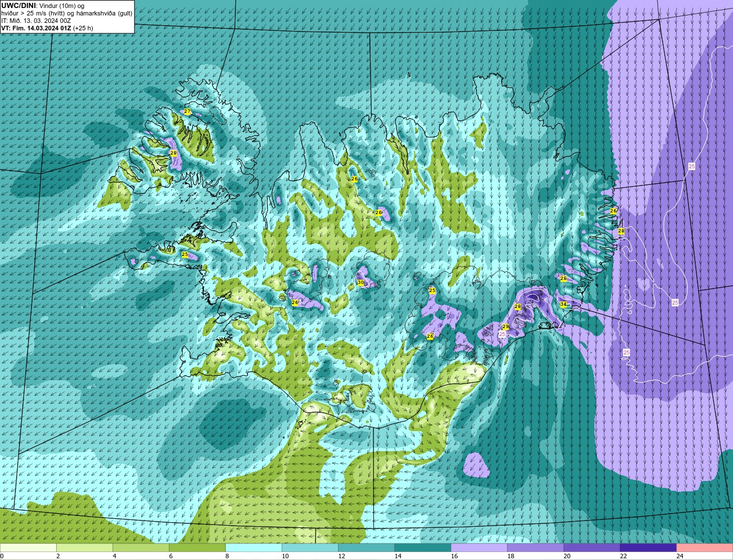The height and width of the screenshot is (560, 733).
Task: Click the yellow gust label 34
Action: (x=563, y=305)
